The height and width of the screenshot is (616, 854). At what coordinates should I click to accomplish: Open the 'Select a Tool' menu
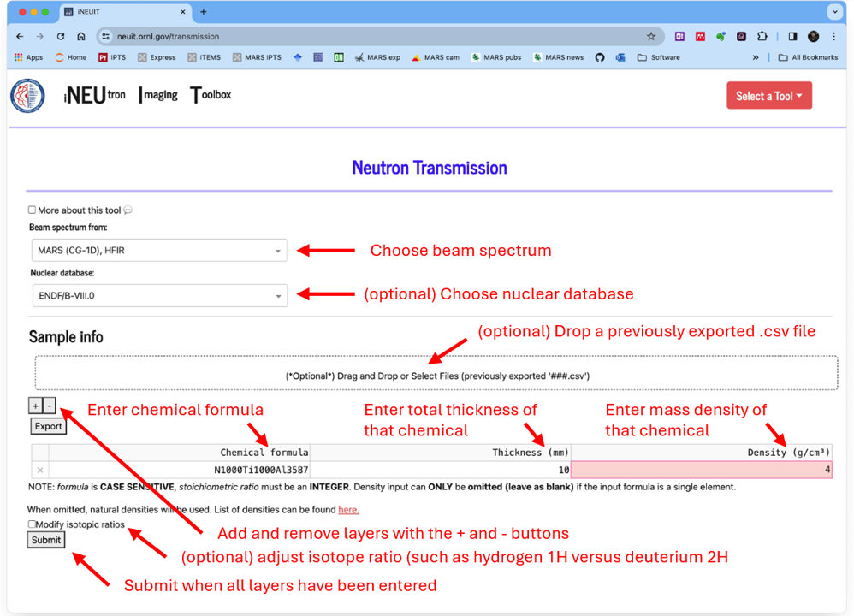click(768, 96)
